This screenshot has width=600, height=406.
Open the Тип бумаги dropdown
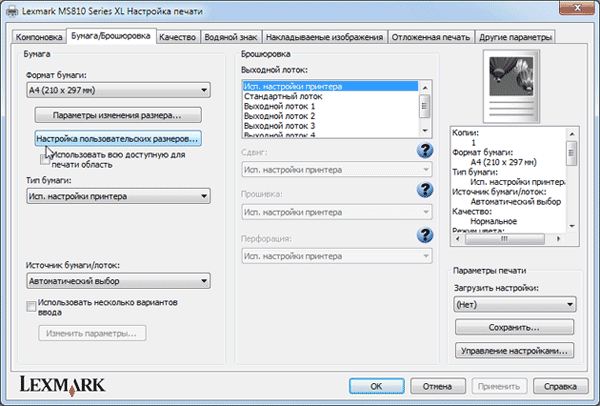coord(118,196)
